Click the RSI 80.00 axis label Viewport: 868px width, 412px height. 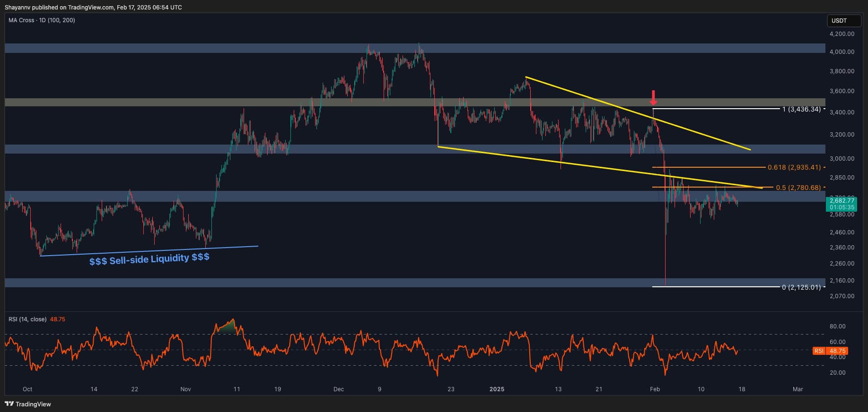pyautogui.click(x=837, y=326)
